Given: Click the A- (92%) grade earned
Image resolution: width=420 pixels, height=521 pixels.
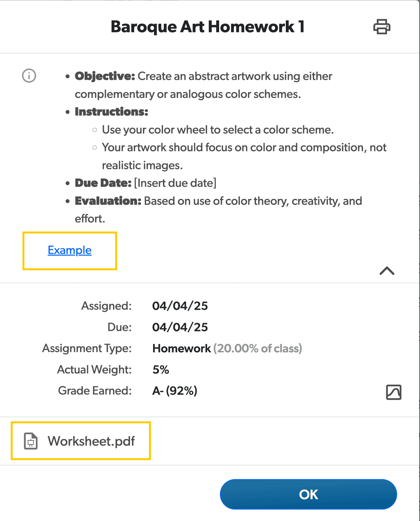Looking at the screenshot, I should click(x=175, y=391).
